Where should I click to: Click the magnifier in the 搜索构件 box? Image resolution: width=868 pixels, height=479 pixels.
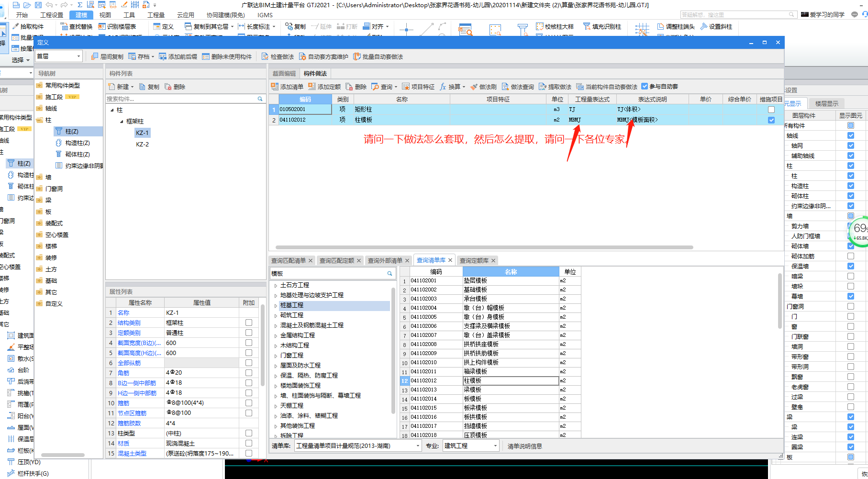pyautogui.click(x=260, y=99)
